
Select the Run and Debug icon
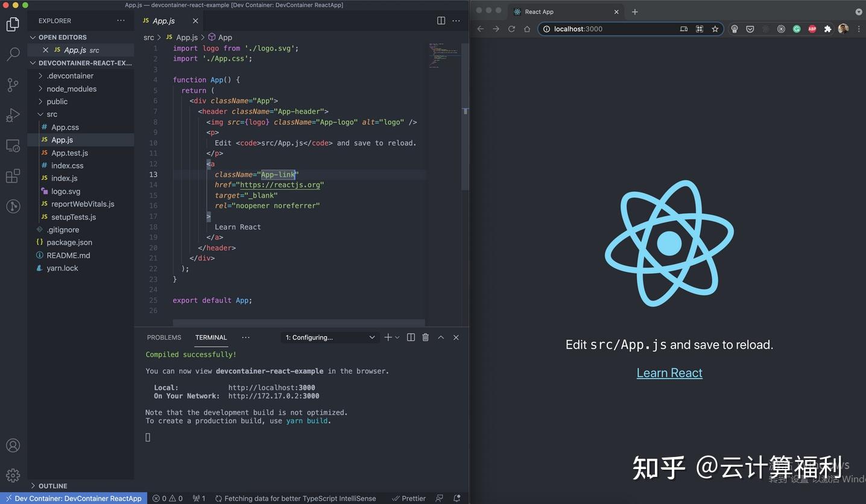(13, 115)
